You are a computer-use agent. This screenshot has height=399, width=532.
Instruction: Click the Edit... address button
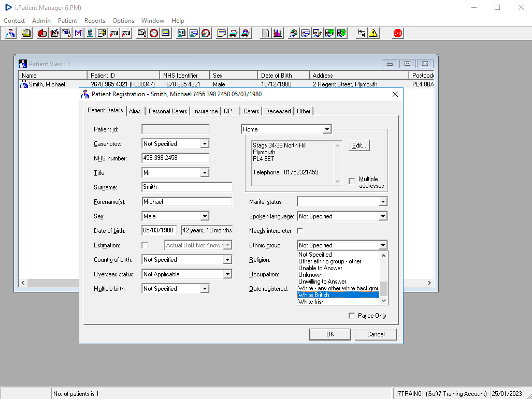pos(359,145)
